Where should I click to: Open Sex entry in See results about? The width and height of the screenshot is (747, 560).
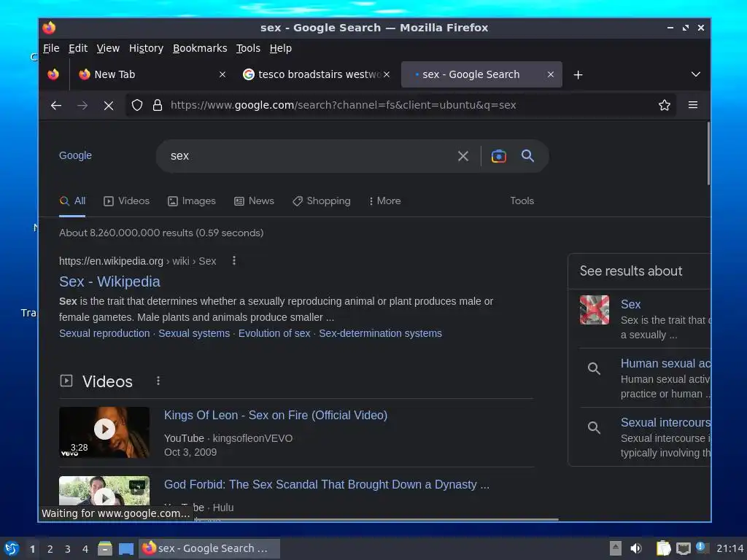click(631, 304)
